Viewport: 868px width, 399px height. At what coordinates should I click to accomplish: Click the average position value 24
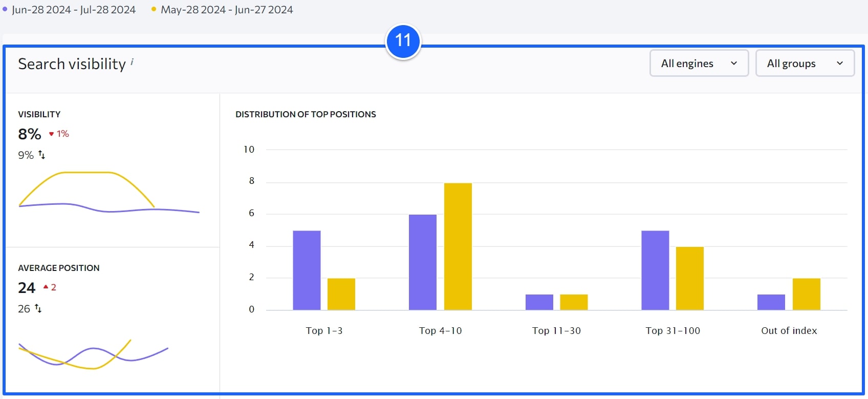[27, 287]
